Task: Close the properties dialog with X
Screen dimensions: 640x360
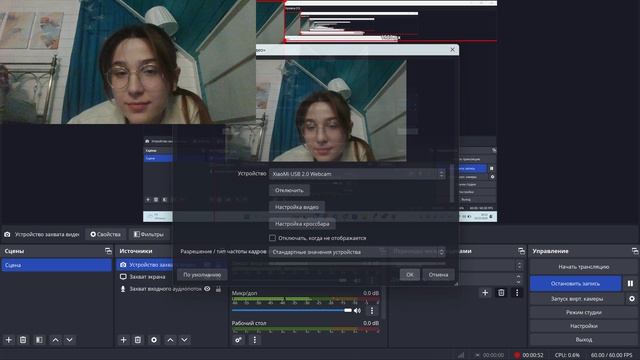Action: pyautogui.click(x=452, y=50)
